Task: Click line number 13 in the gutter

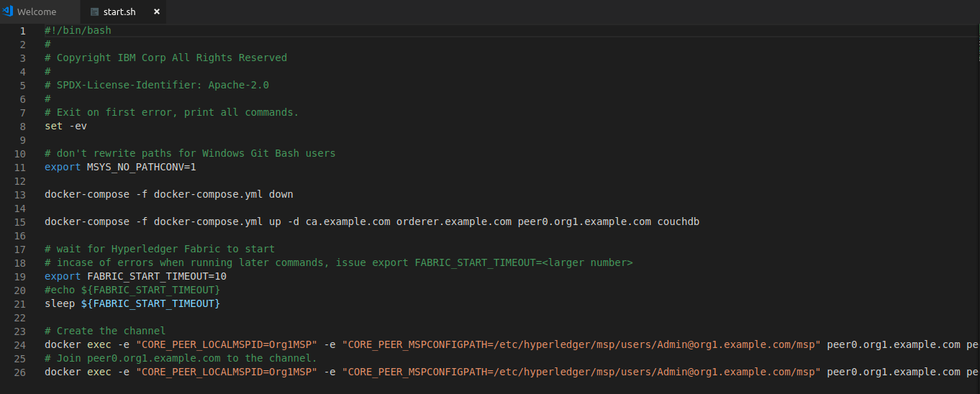Action: 19,194
